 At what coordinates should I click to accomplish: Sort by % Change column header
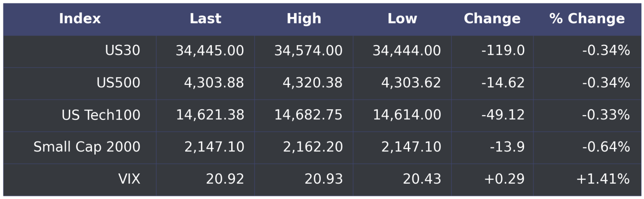587,19
